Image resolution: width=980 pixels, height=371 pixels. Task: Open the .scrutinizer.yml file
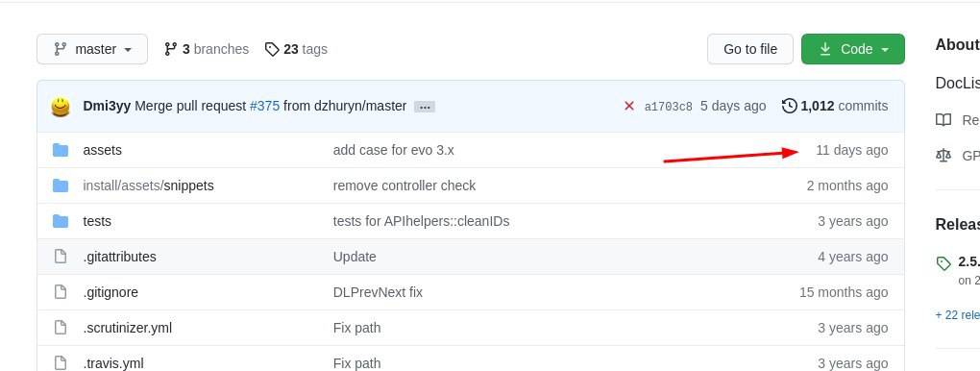pyautogui.click(x=128, y=328)
